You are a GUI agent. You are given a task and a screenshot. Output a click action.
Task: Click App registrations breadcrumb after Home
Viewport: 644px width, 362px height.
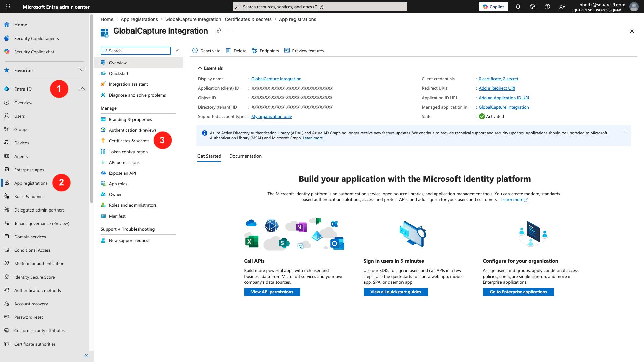point(139,19)
